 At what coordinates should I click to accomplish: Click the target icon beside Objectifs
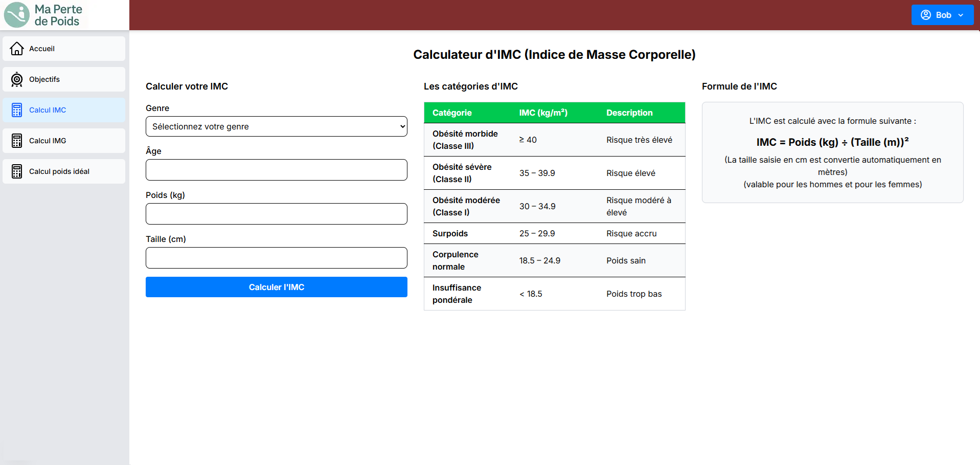pyautogui.click(x=17, y=79)
